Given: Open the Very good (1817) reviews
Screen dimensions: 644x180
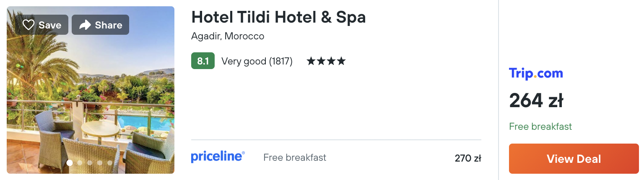Looking at the screenshot, I should coord(257,62).
